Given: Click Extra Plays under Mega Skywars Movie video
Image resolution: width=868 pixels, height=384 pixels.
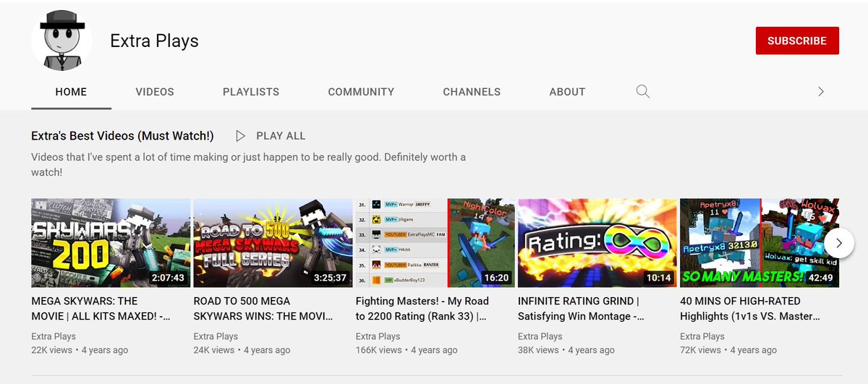Looking at the screenshot, I should coord(54,336).
